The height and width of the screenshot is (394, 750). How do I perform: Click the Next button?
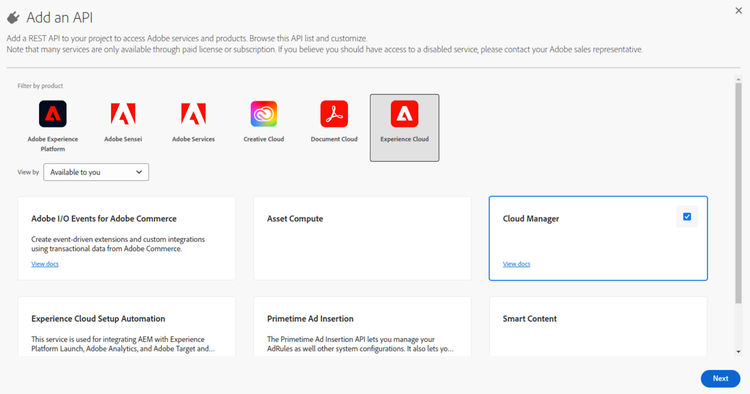point(720,378)
